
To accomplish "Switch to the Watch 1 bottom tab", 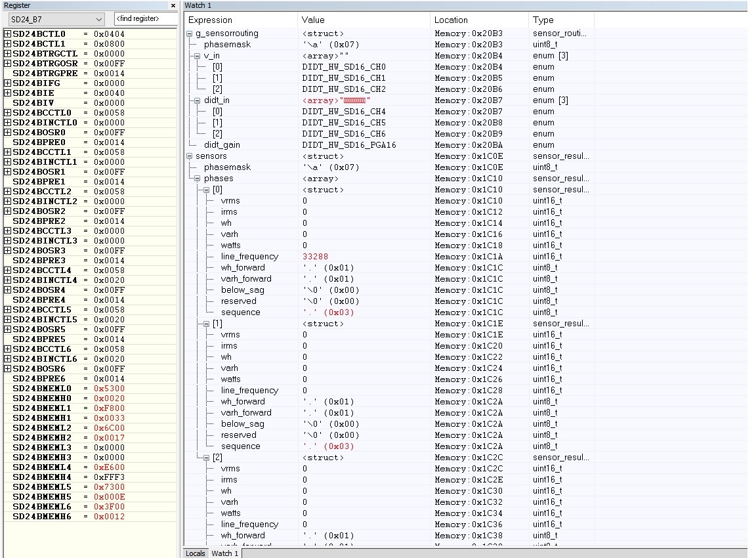I will point(224,553).
